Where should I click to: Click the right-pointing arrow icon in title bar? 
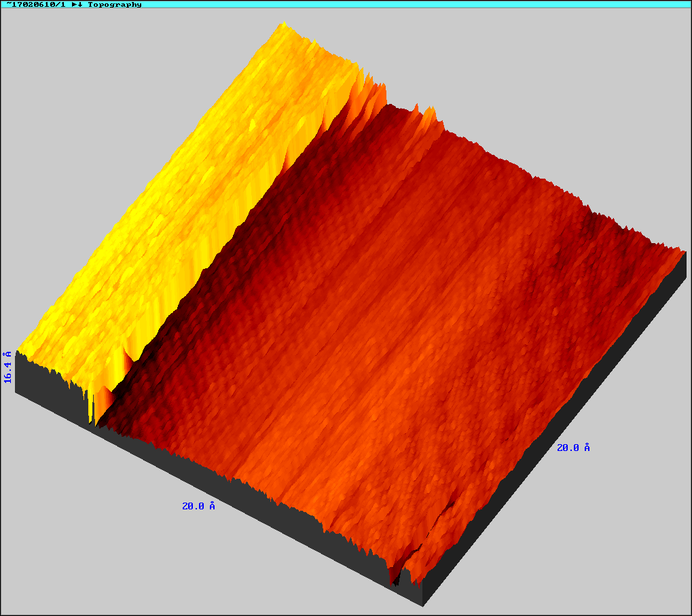click(x=75, y=4)
